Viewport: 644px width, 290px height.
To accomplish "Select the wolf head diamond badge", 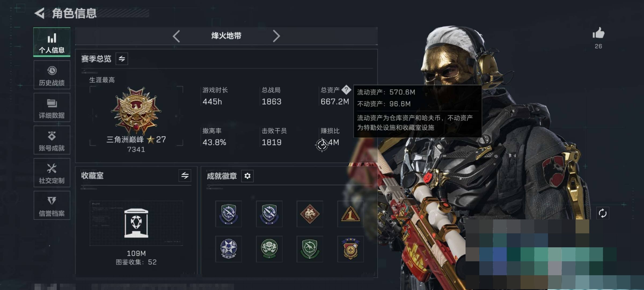I will click(x=310, y=214).
